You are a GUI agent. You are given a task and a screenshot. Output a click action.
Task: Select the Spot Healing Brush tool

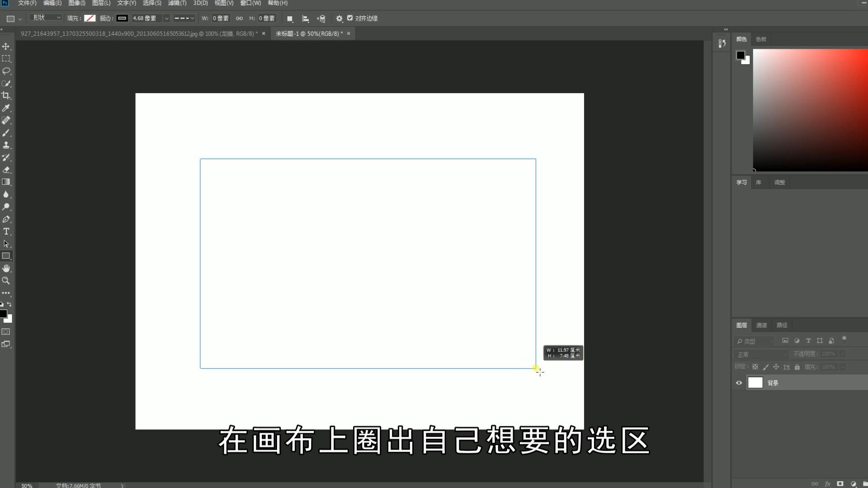(6, 120)
